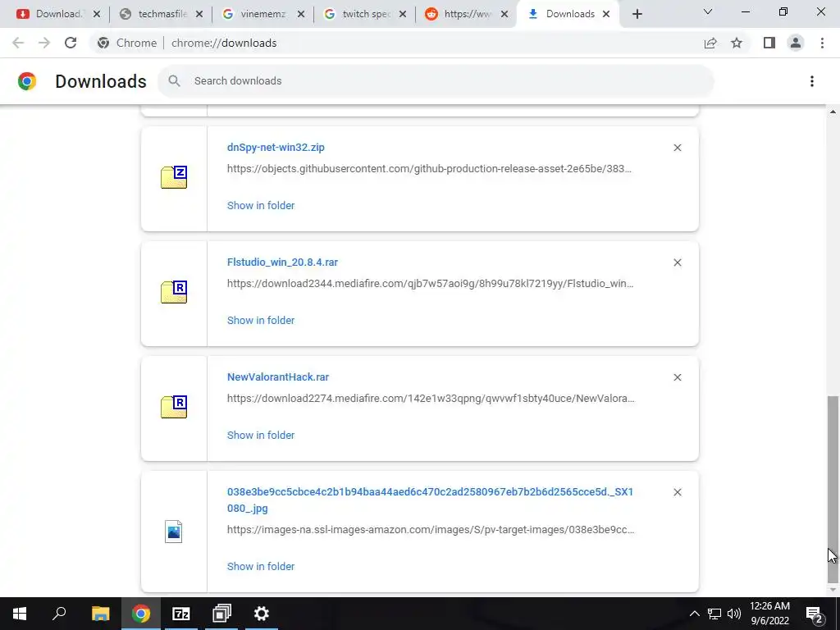
Task: Remove dnSpy-net-win32.zip from the list
Action: [x=677, y=148]
